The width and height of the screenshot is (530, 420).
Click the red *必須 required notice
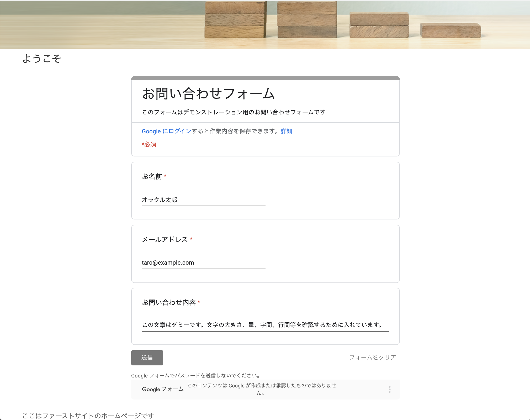click(149, 144)
